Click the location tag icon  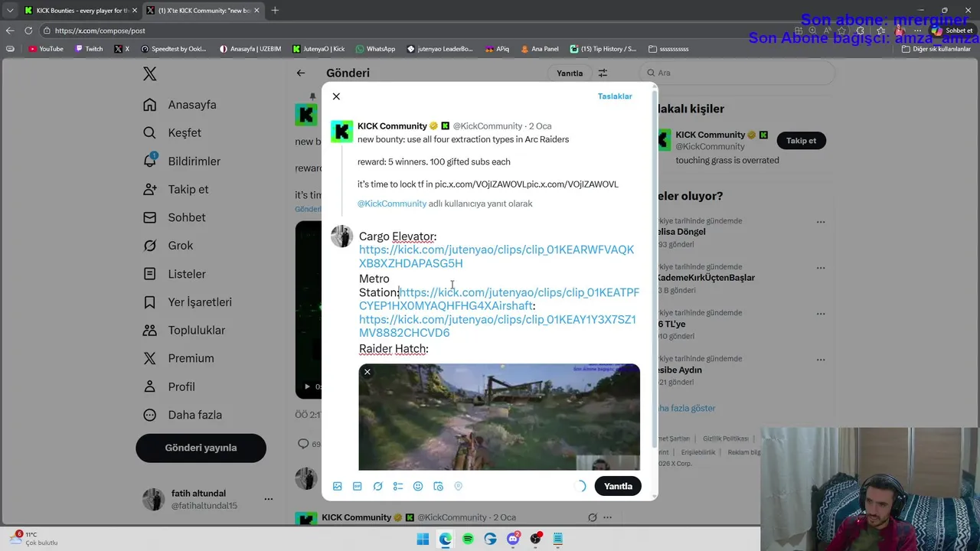(459, 486)
